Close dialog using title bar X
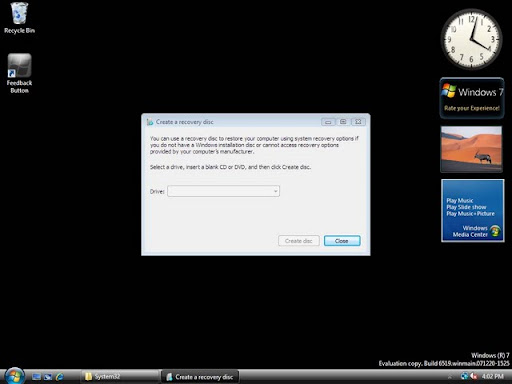This screenshot has height=384, width=512. coord(358,122)
